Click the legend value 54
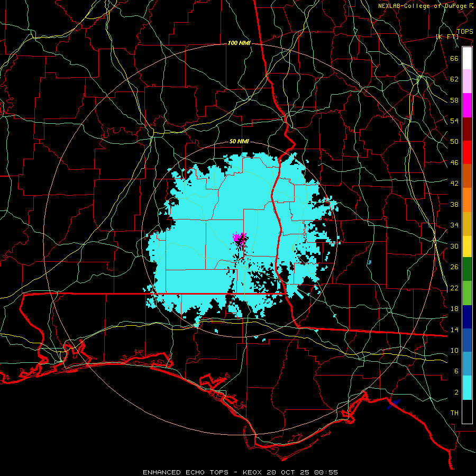This screenshot has height=476, width=476. coord(454,121)
